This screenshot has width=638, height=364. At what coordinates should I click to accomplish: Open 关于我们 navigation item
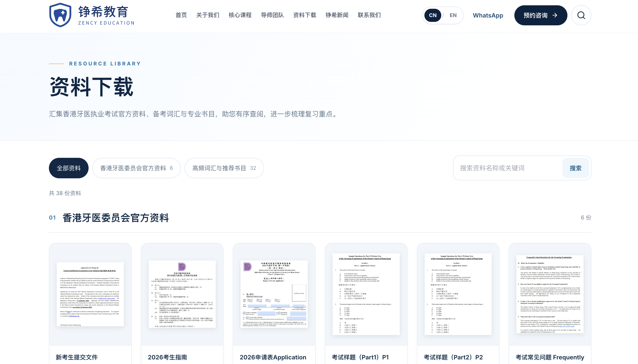(x=208, y=15)
